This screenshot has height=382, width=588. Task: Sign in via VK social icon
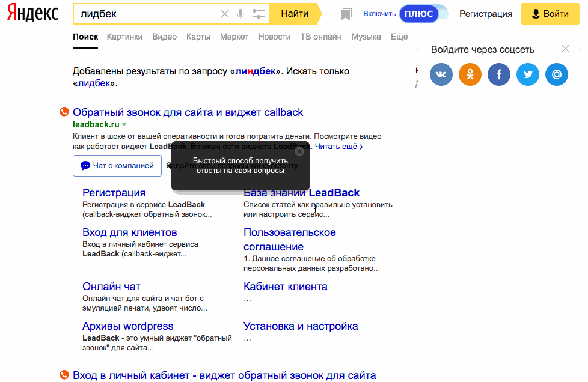(x=441, y=74)
